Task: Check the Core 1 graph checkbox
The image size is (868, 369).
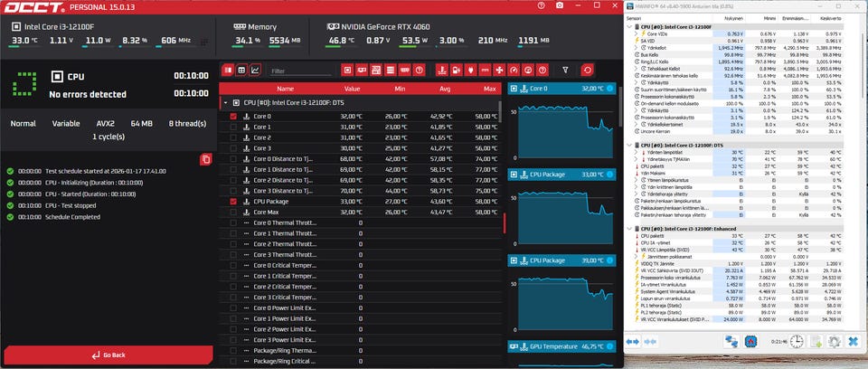Action: 233,127
